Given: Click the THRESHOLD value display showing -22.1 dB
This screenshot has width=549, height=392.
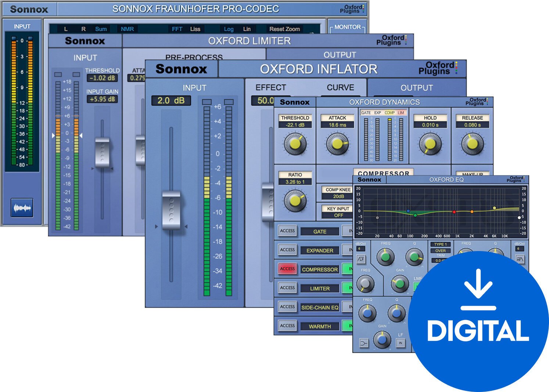Looking at the screenshot, I should click(x=295, y=124).
